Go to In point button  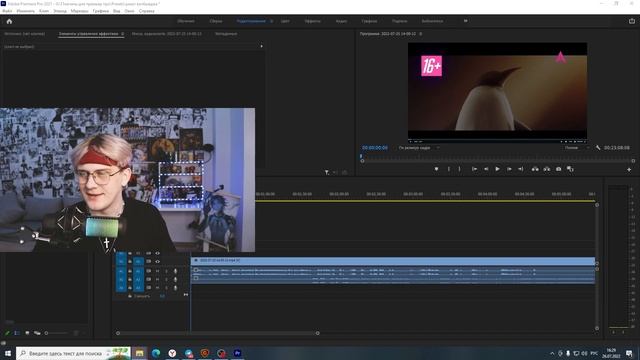click(474, 169)
